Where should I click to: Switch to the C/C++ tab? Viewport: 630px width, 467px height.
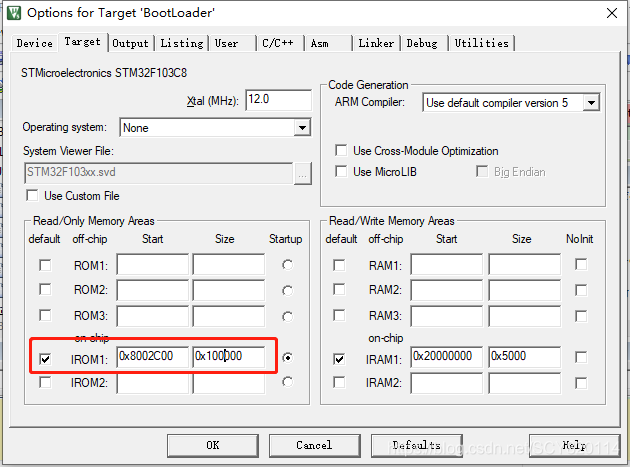pyautogui.click(x=278, y=43)
